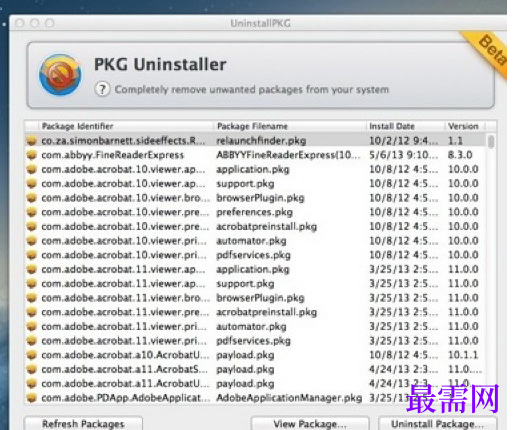The width and height of the screenshot is (518, 430).
Task: Select the 11.0.0 pdfservices.pkg row
Action: click(255, 341)
